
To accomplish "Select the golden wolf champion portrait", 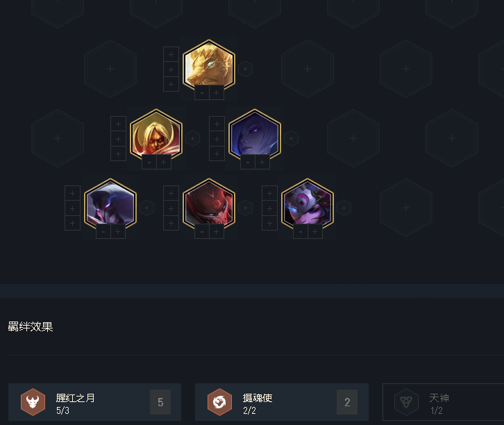I will [x=209, y=65].
